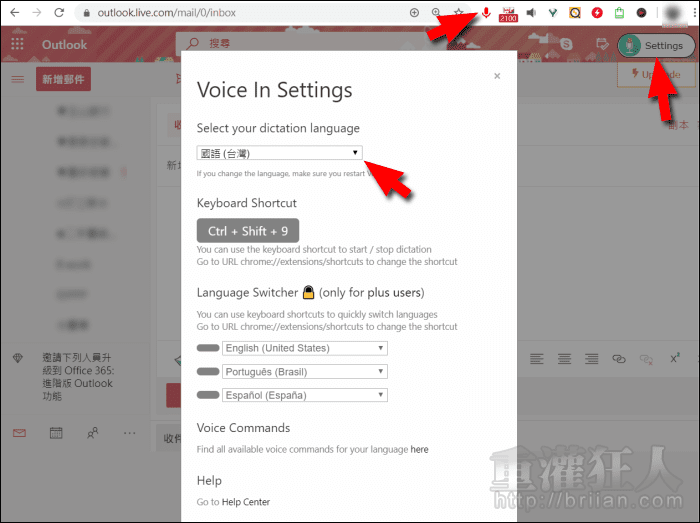The image size is (700, 523).
Task: Open the Help Center link
Action: point(246,502)
